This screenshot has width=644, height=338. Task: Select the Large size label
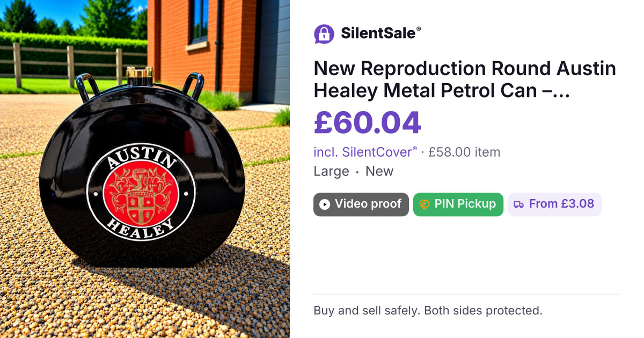[331, 172]
